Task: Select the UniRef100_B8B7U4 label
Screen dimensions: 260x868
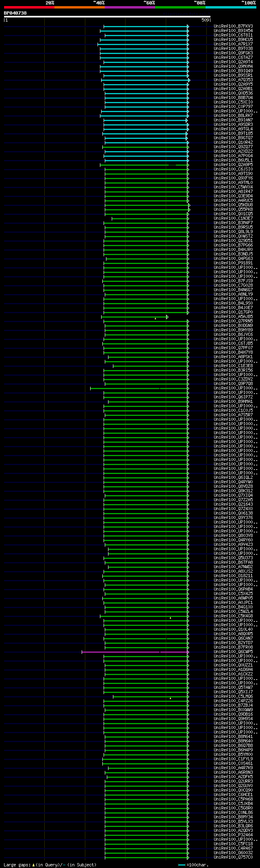Action: 233,98
